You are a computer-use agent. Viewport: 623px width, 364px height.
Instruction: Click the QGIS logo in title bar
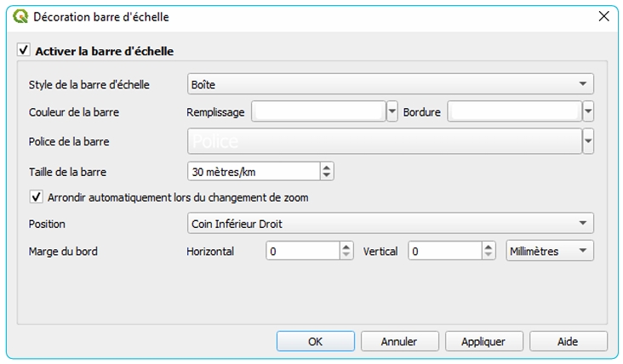20,16
